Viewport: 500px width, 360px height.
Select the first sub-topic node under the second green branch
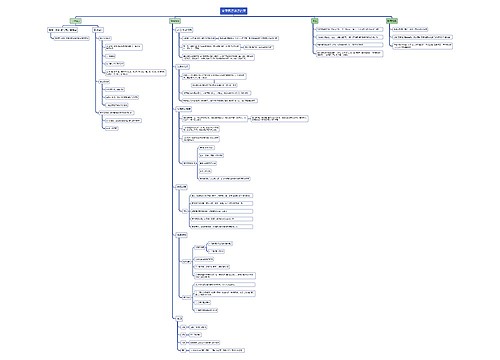pyautogui.click(x=184, y=30)
